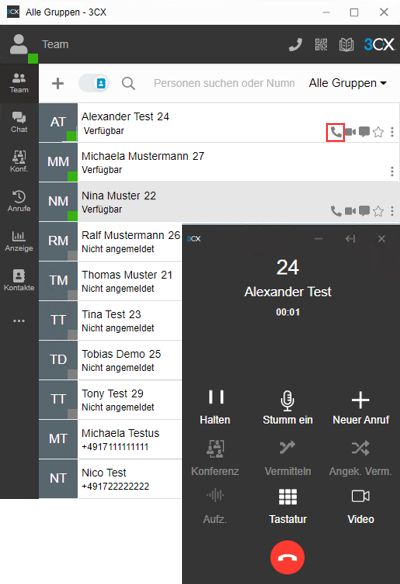Start a Neuer Anruf
Screen dimensions: 400x584
pos(361,407)
